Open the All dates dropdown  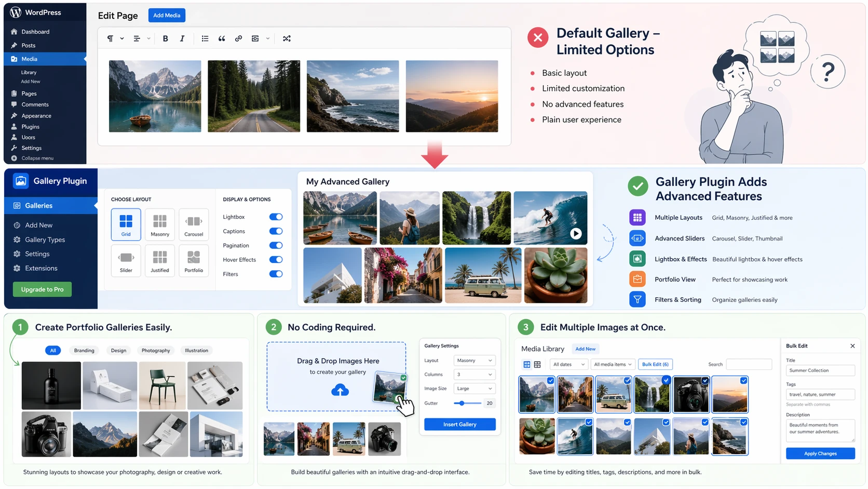[569, 364]
